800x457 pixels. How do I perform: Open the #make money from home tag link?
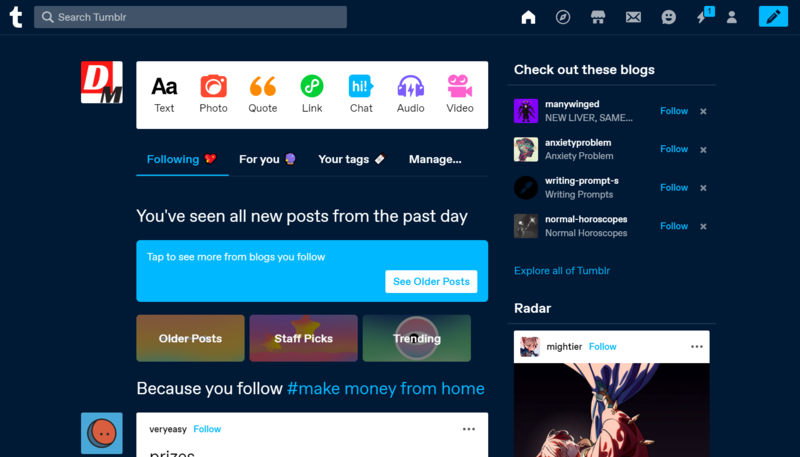click(x=386, y=389)
